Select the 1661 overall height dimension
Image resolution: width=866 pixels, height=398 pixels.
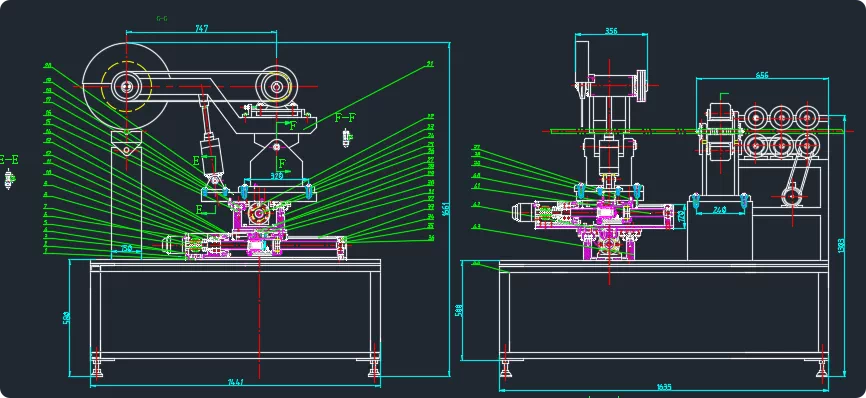click(x=446, y=209)
